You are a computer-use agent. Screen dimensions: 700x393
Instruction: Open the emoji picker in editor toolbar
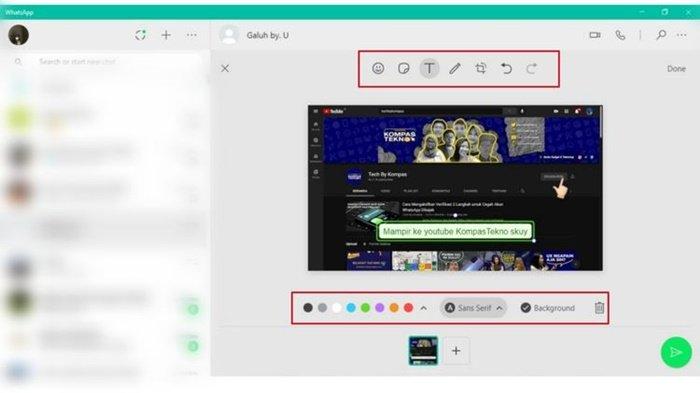point(378,68)
